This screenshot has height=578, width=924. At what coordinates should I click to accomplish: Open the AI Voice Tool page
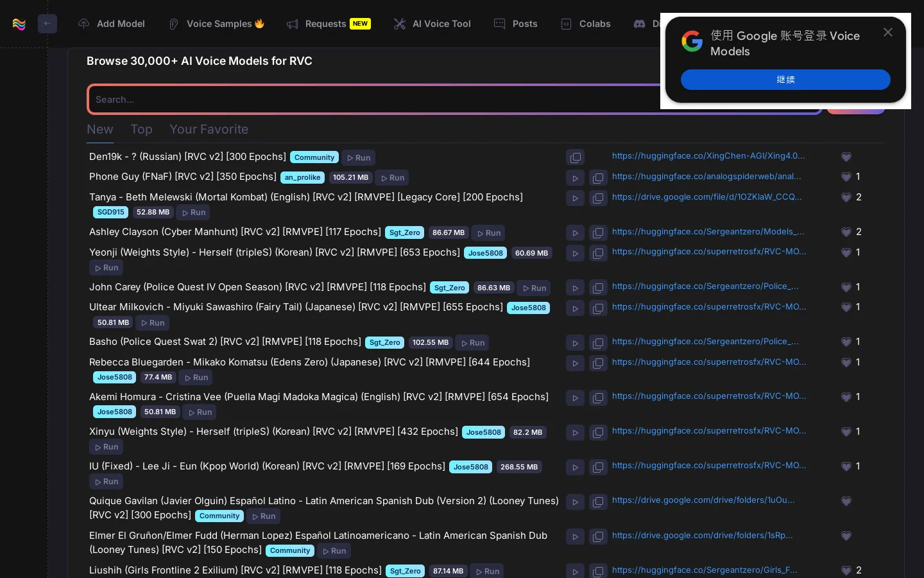[x=432, y=24]
